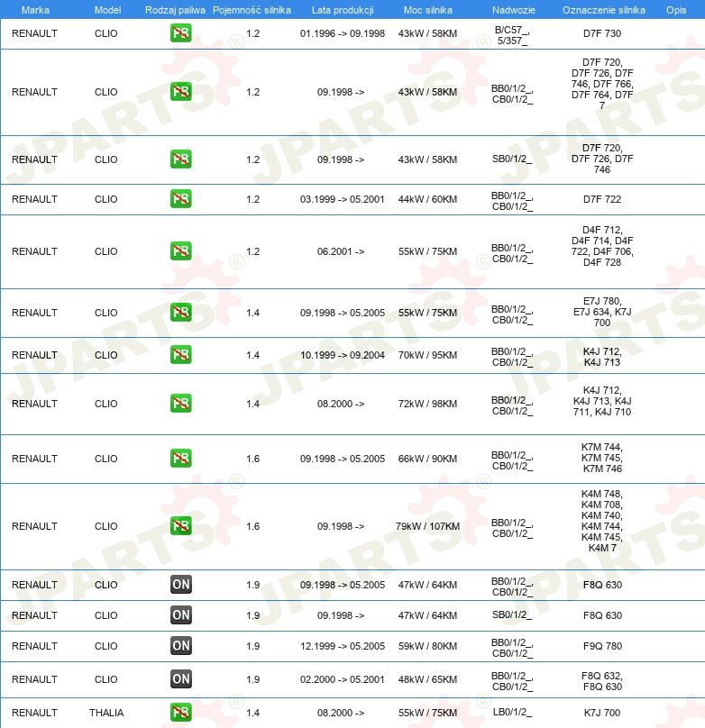Click petrol icon in the 55kW 06.2001 row
Screen dimensions: 705x728
coord(180,250)
